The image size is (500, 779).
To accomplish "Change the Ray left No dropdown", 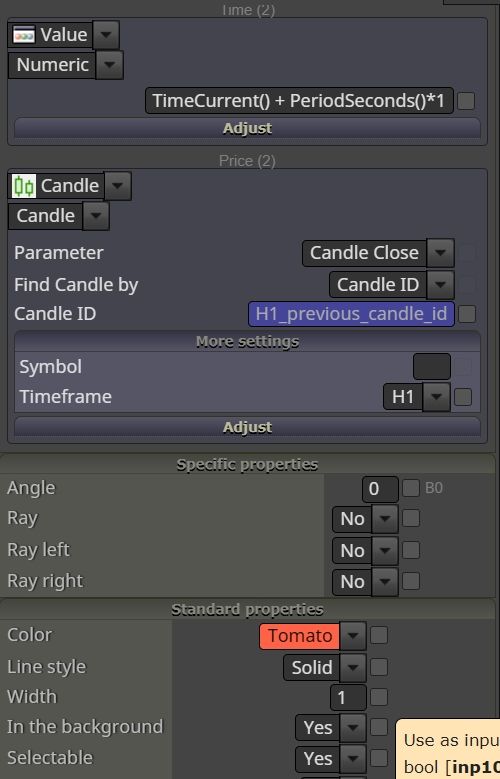I will coord(385,550).
